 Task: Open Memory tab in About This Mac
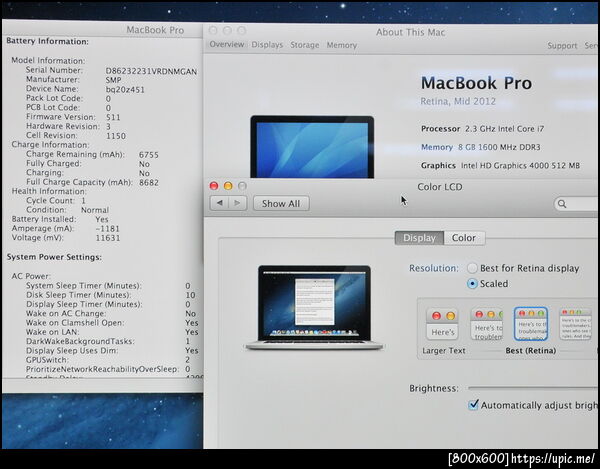coord(342,45)
